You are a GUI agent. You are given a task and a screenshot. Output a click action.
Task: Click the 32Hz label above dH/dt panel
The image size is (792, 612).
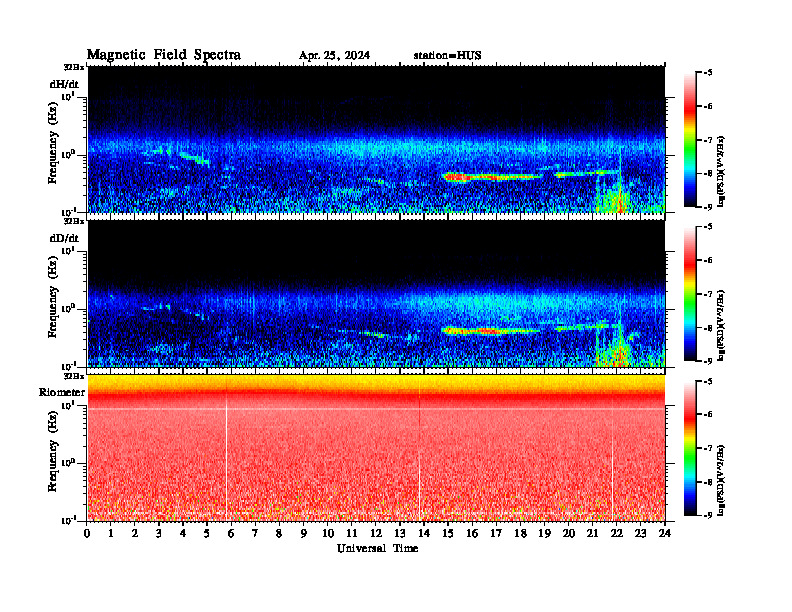tap(74, 67)
